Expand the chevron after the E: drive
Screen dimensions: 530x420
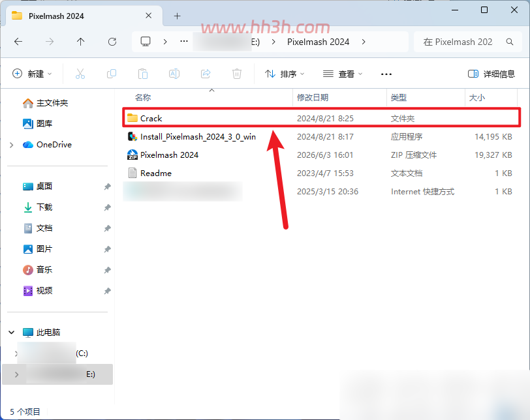pos(273,42)
